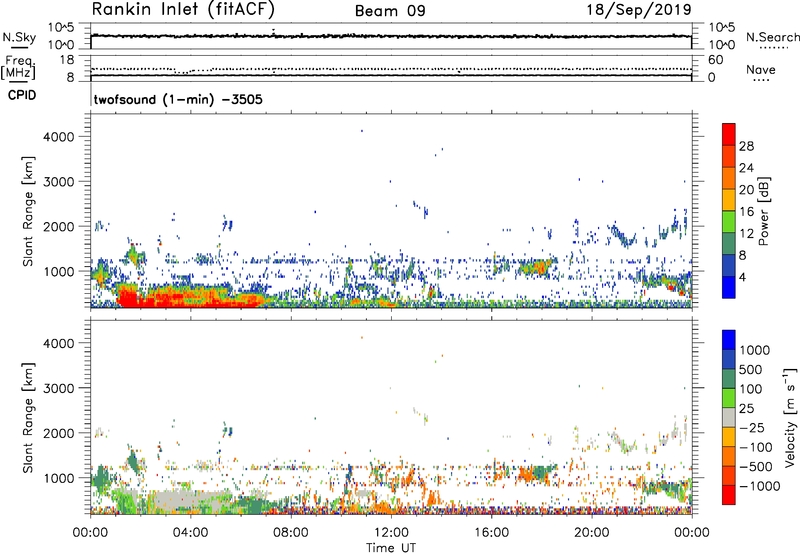This screenshot has width=800, height=554.
Task: Click the orange-green echo patch near 18:00 in the power panel
Action: coord(534,267)
